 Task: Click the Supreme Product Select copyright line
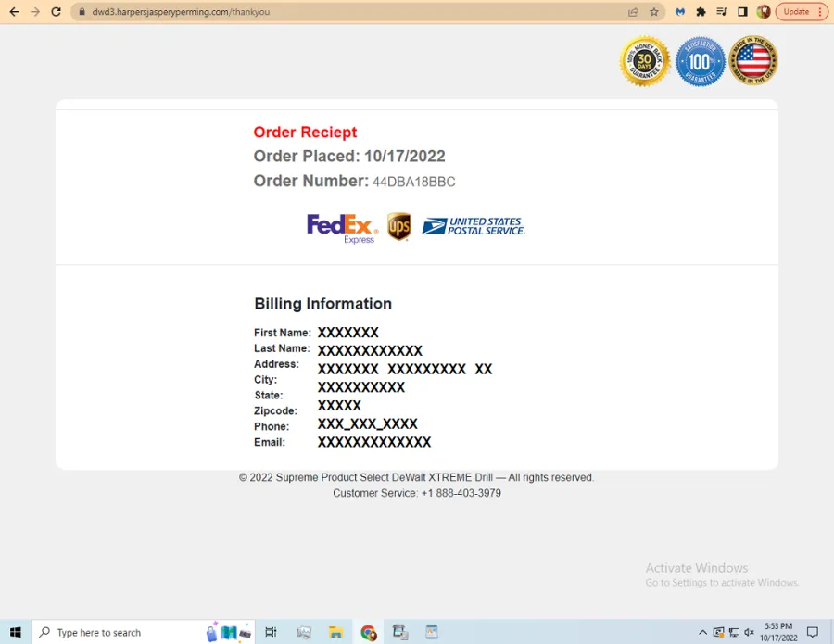pos(416,477)
